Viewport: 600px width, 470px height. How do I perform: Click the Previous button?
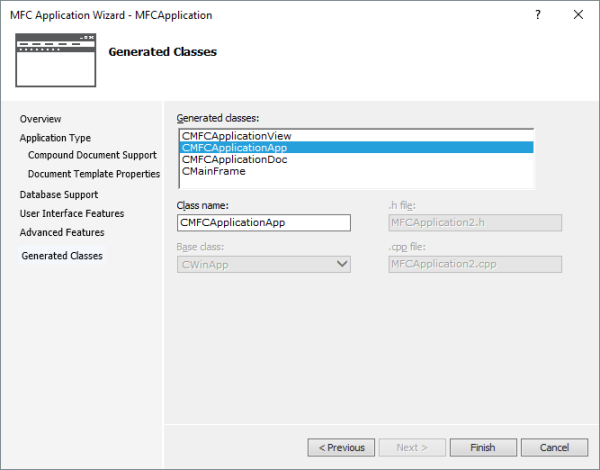click(341, 447)
